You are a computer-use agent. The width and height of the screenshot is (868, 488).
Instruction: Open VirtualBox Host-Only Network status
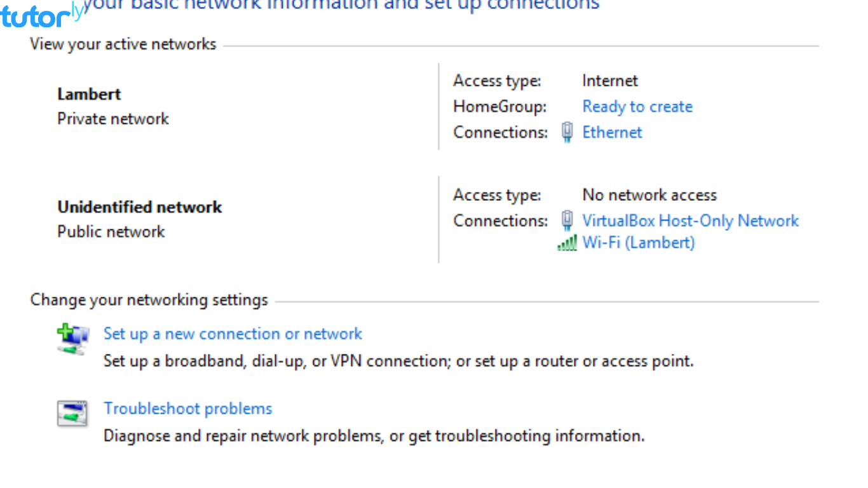pos(691,220)
